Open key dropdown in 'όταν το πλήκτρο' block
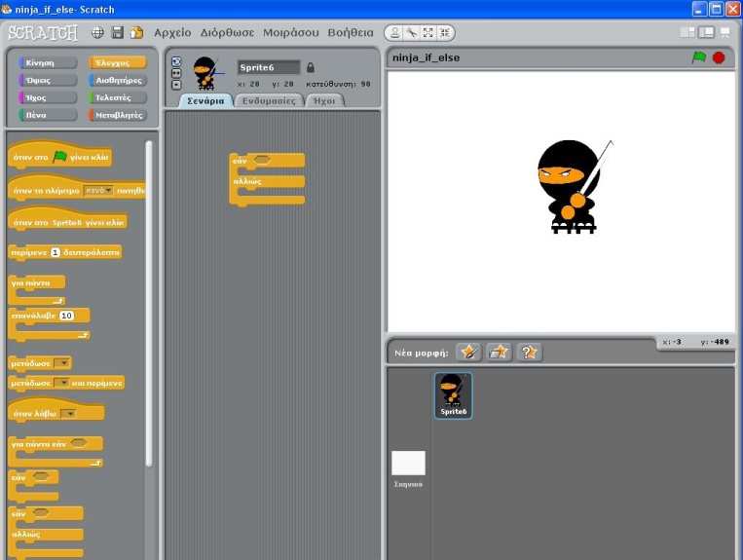 (x=98, y=191)
